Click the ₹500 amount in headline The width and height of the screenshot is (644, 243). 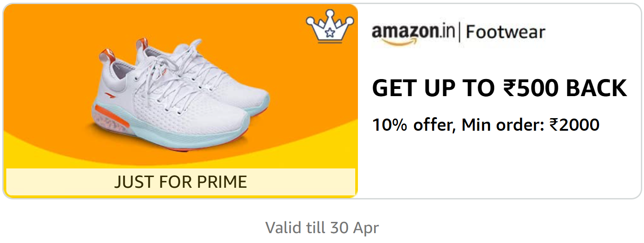click(531, 88)
